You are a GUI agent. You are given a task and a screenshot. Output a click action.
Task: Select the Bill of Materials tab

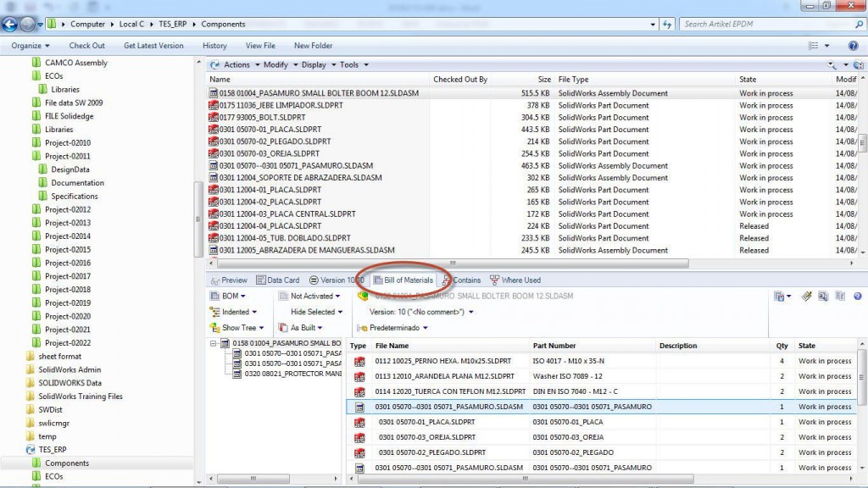tap(403, 280)
